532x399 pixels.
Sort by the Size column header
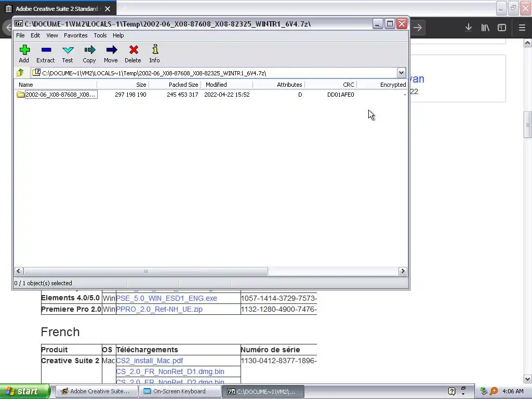pos(123,85)
